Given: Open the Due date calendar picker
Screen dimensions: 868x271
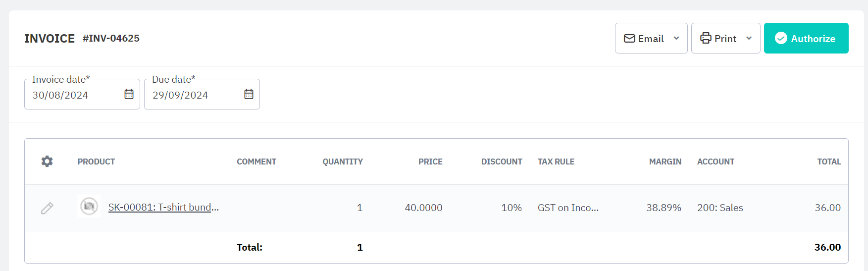Looking at the screenshot, I should (x=249, y=94).
